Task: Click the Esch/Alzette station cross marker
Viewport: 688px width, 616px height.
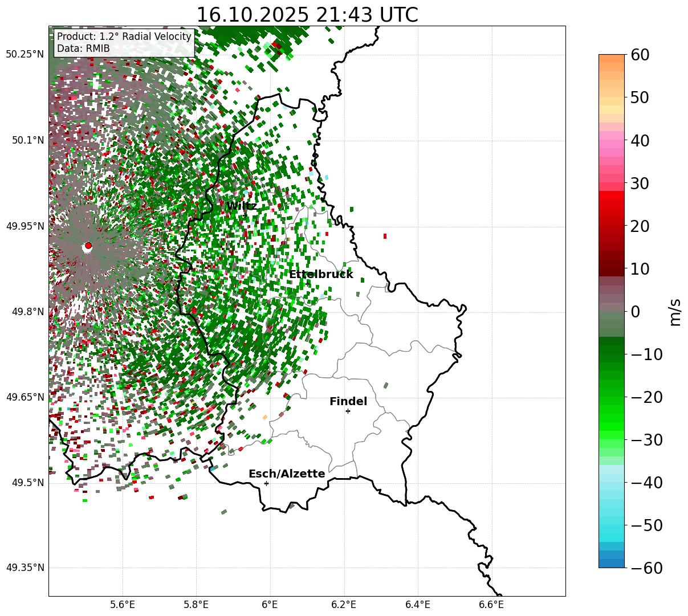Action: [x=266, y=483]
